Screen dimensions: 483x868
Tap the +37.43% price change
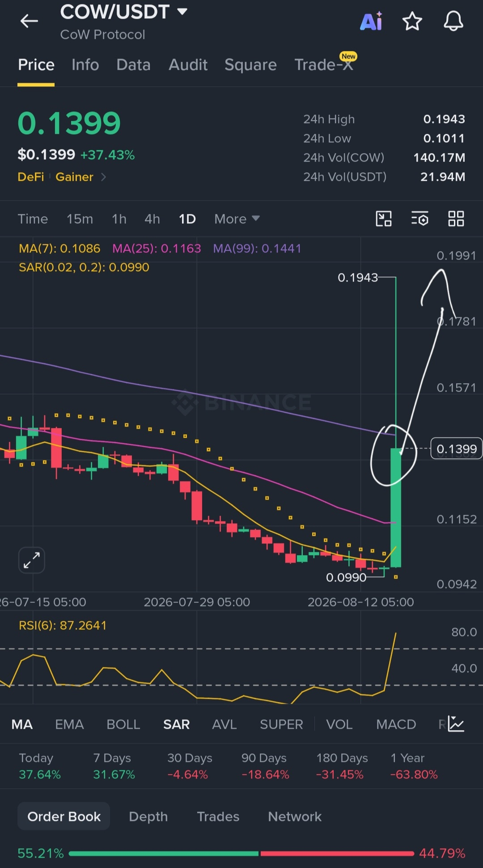(x=107, y=155)
